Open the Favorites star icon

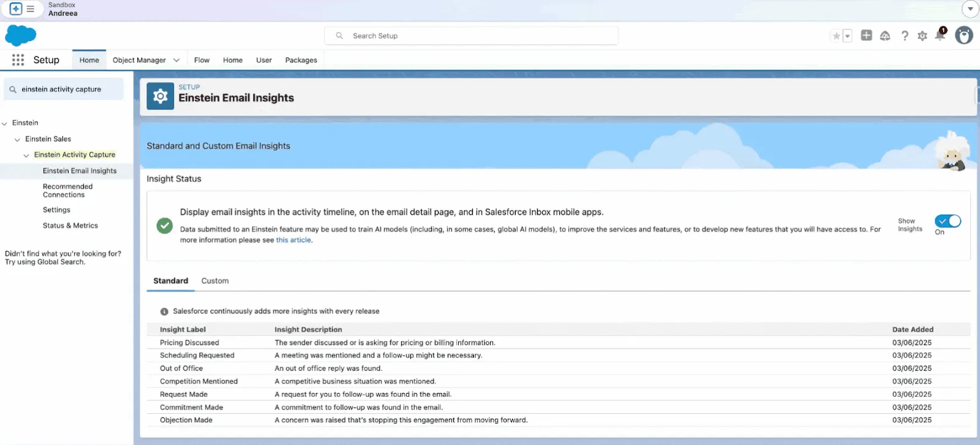point(836,36)
